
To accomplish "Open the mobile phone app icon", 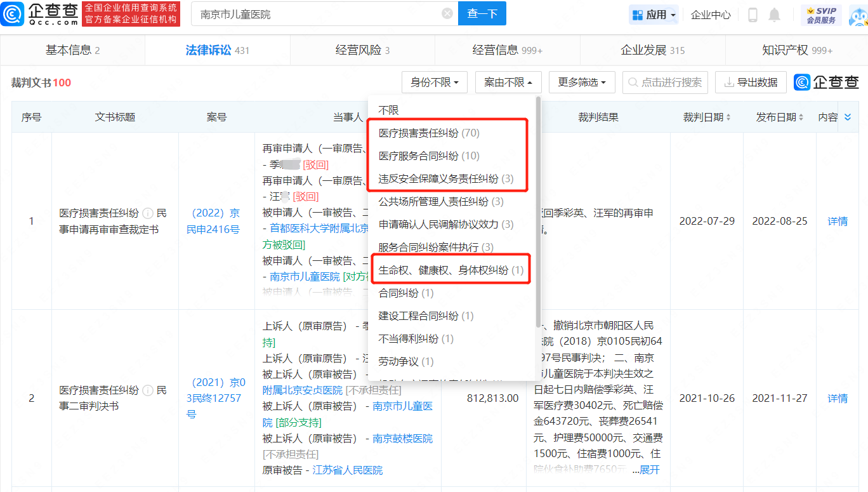I will (753, 15).
